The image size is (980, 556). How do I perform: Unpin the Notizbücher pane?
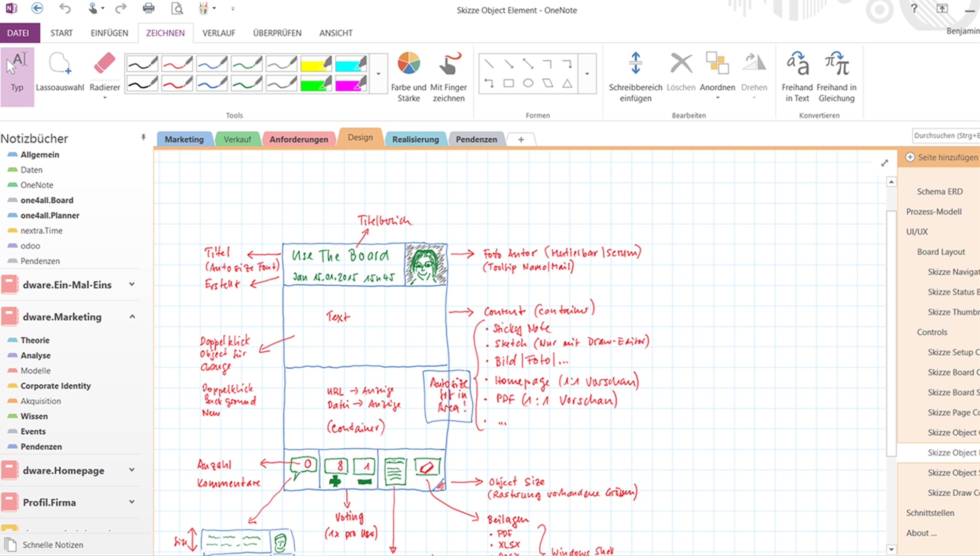[x=143, y=138]
